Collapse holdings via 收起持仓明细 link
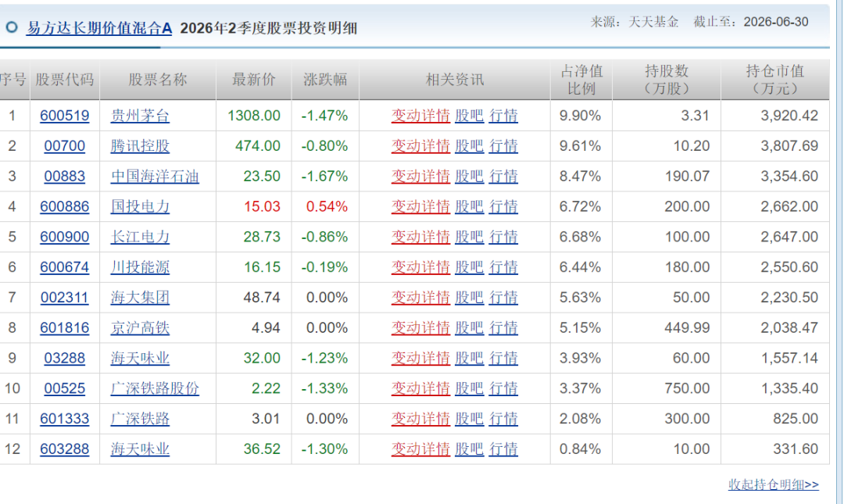Screen dimensions: 844x504 click(x=774, y=484)
